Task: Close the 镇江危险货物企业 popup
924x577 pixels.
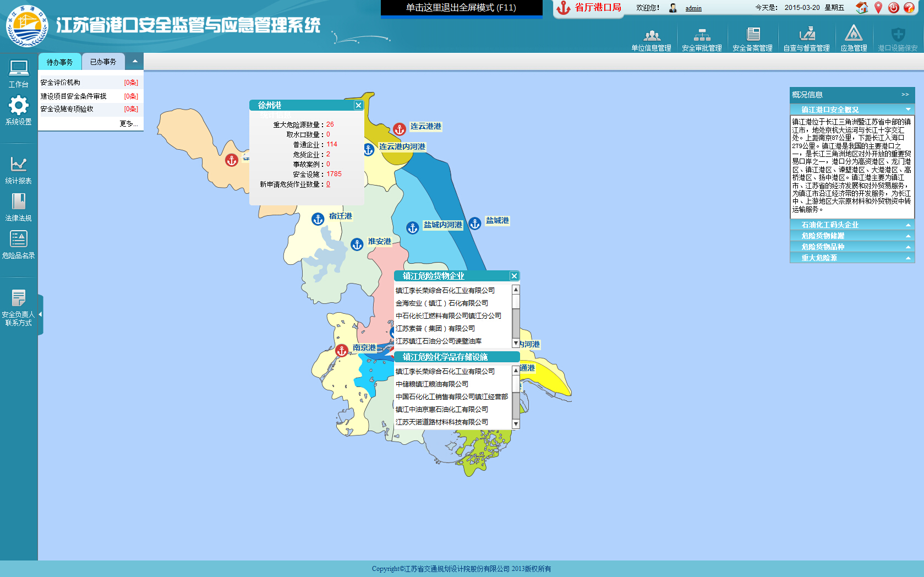Action: 514,276
